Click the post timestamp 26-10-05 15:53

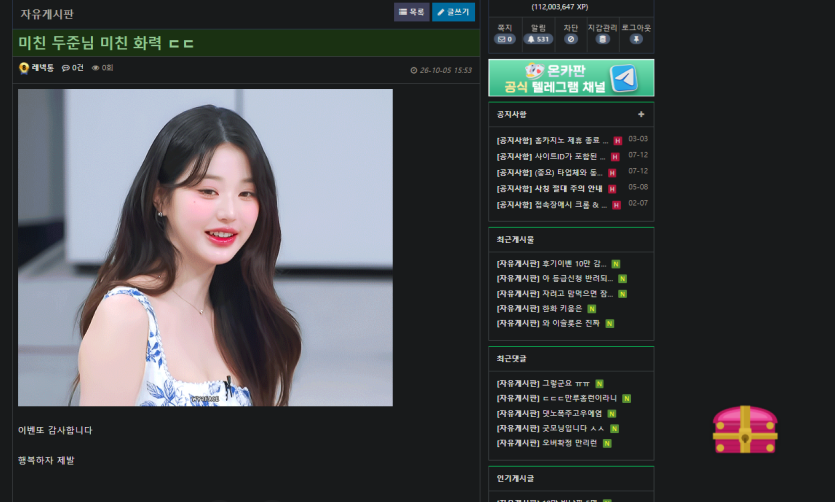coord(441,70)
